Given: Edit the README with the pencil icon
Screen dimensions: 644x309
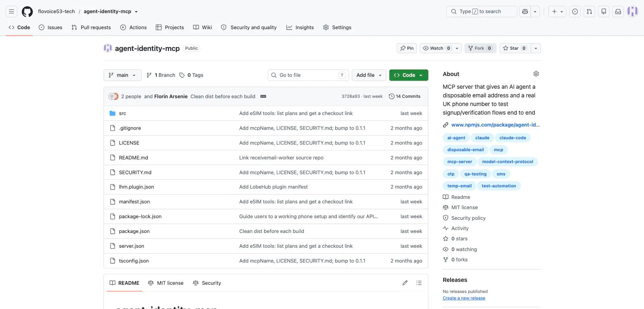Looking at the screenshot, I should [x=405, y=283].
